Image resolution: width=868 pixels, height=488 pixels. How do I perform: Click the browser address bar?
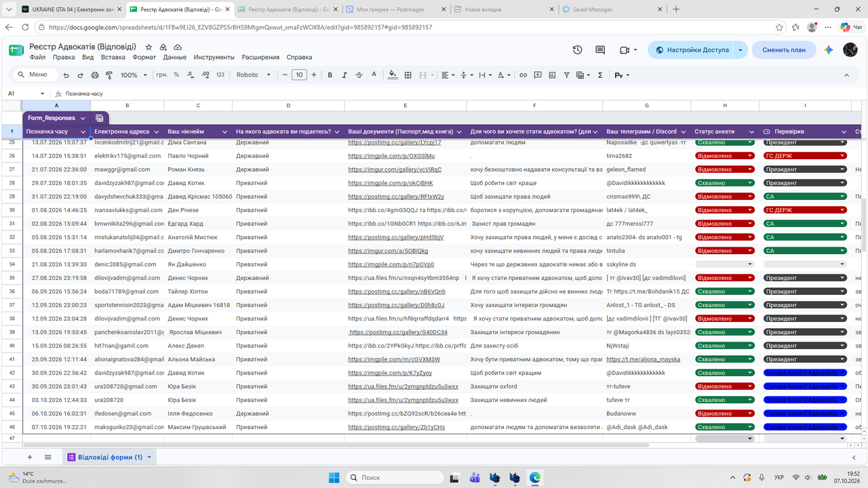[407, 28]
